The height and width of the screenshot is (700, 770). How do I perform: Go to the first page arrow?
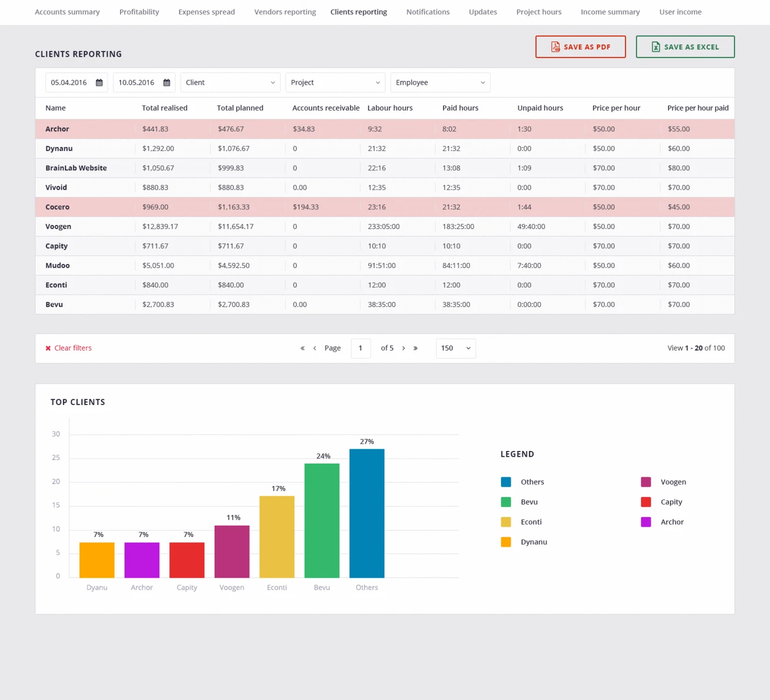pos(302,348)
